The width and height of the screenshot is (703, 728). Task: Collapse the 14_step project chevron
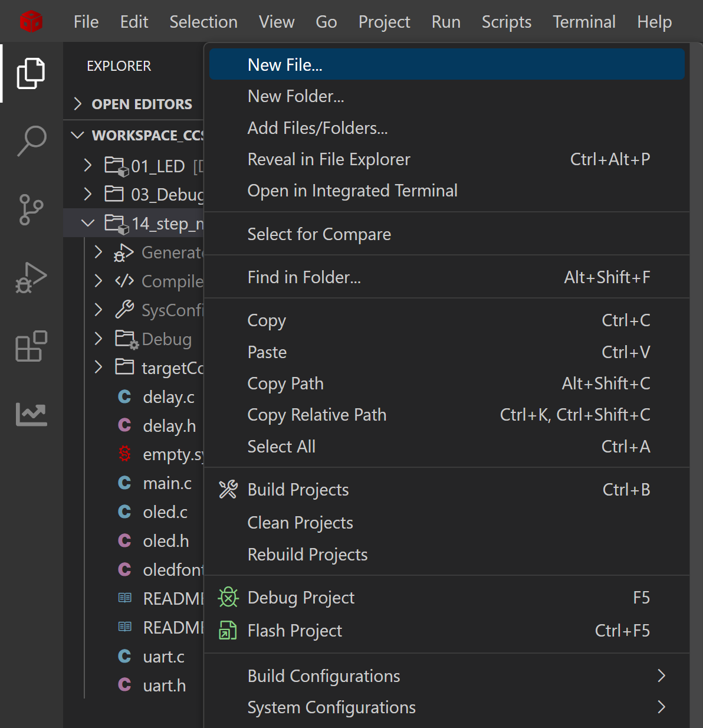point(88,223)
